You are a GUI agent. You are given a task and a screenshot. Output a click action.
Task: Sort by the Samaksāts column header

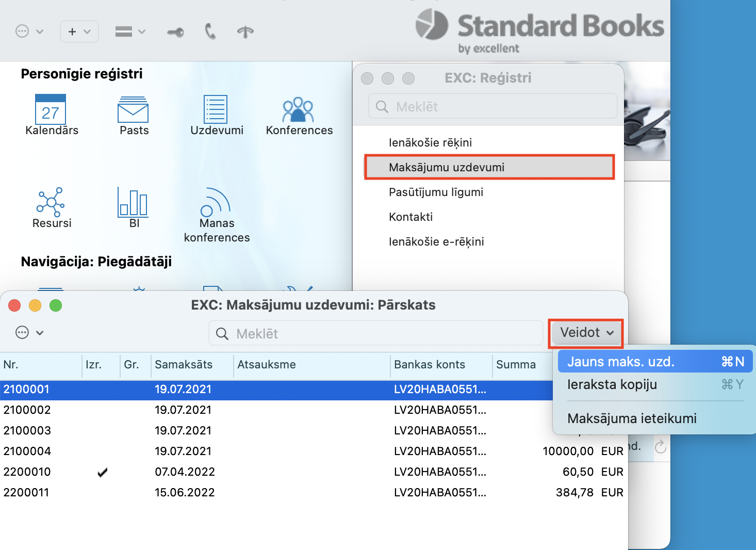click(184, 365)
